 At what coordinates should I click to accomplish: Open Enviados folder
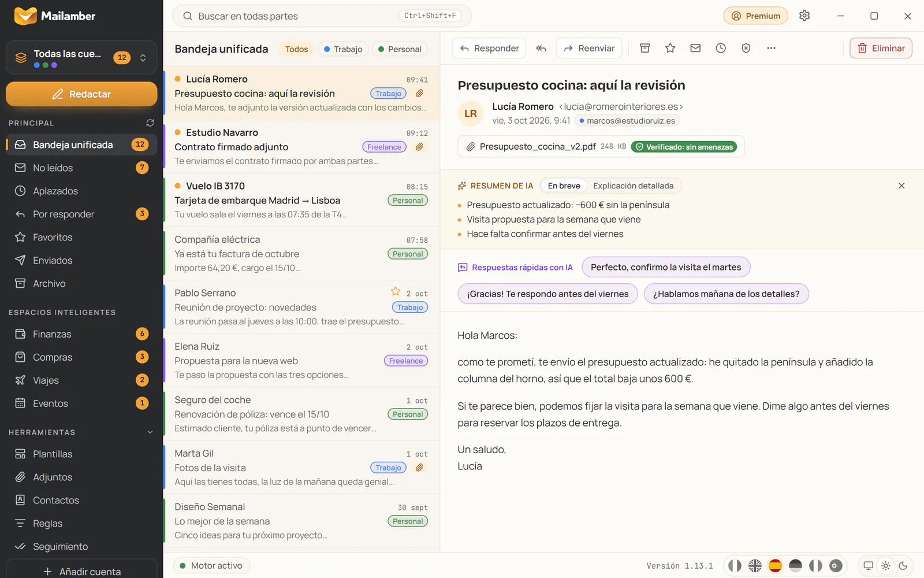pyautogui.click(x=81, y=260)
